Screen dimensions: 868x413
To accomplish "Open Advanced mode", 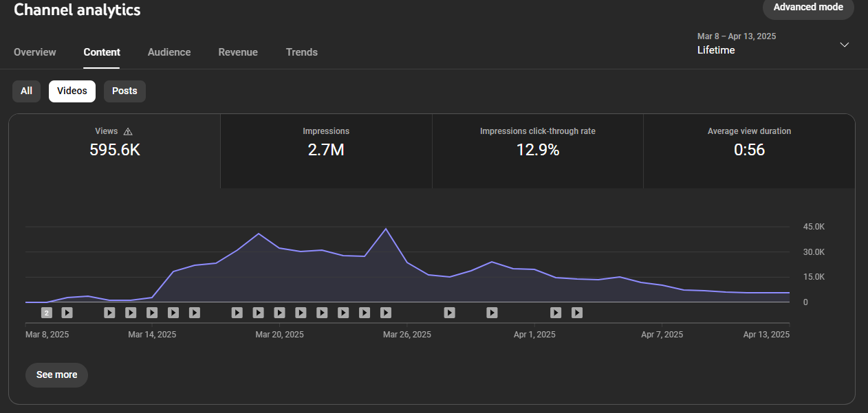I will click(x=808, y=8).
